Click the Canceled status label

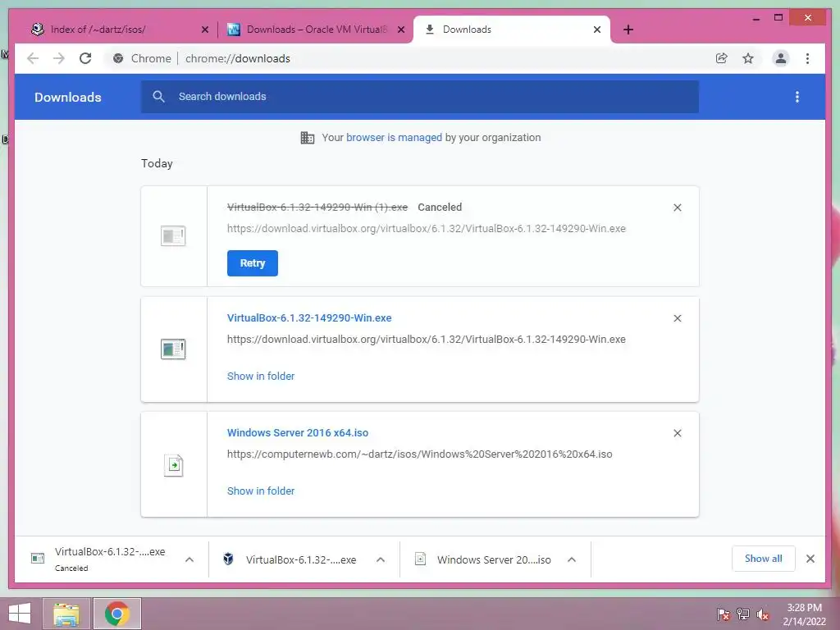pos(440,208)
